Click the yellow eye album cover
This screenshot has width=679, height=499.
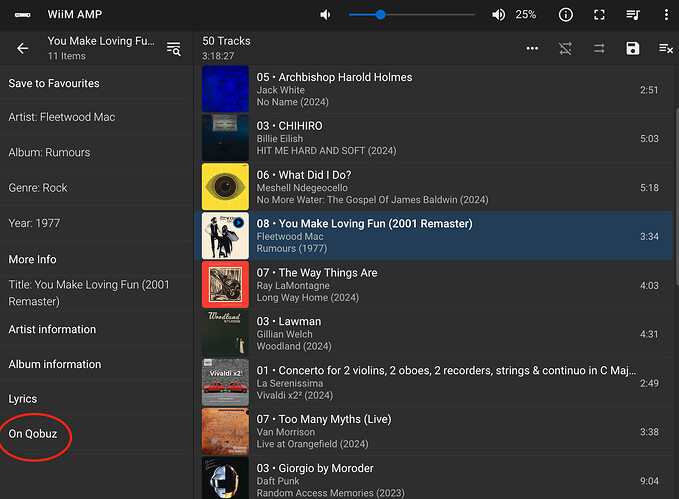[225, 187]
